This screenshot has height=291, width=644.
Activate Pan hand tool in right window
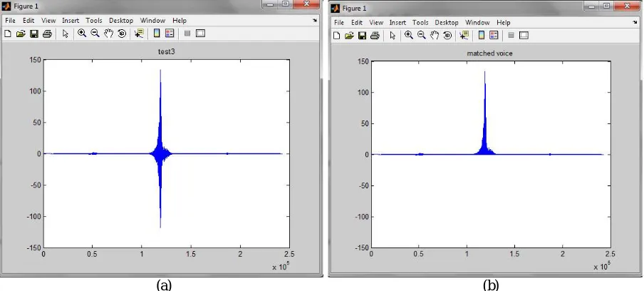(435, 36)
